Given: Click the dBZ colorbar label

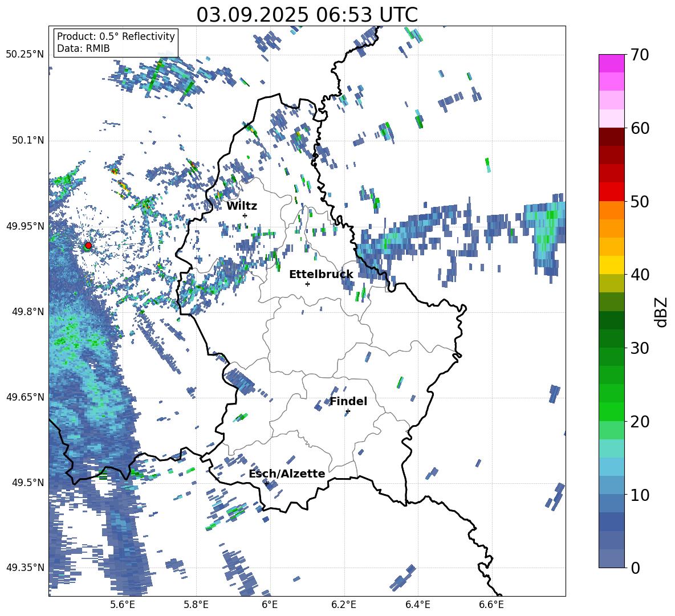Looking at the screenshot, I should click(662, 312).
